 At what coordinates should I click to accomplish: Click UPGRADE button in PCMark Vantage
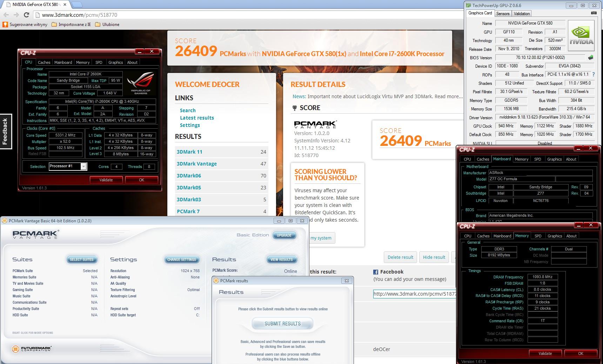pos(284,235)
